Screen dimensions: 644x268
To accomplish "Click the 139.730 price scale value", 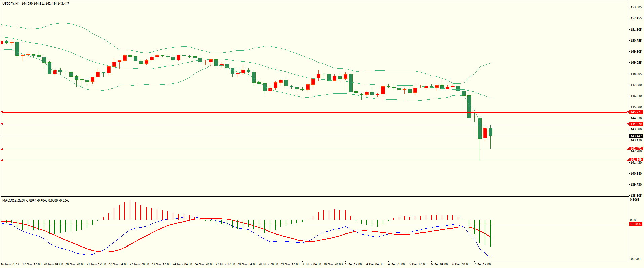I will coord(636,185).
